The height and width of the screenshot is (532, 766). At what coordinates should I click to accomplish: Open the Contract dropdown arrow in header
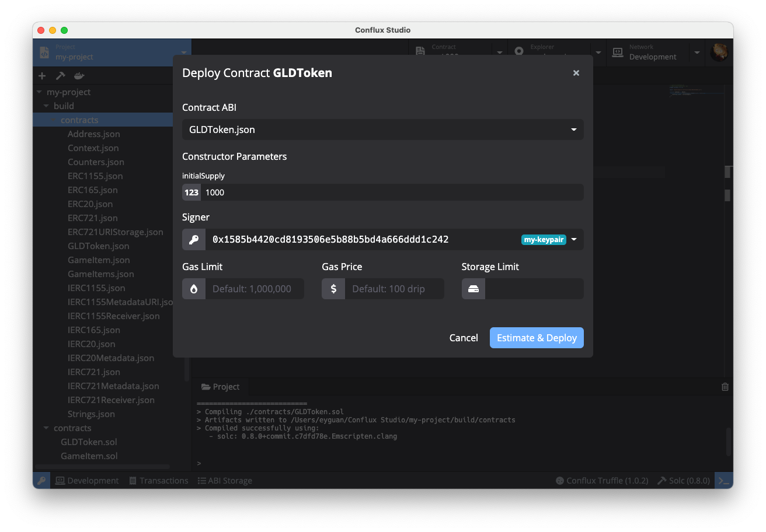tap(500, 52)
